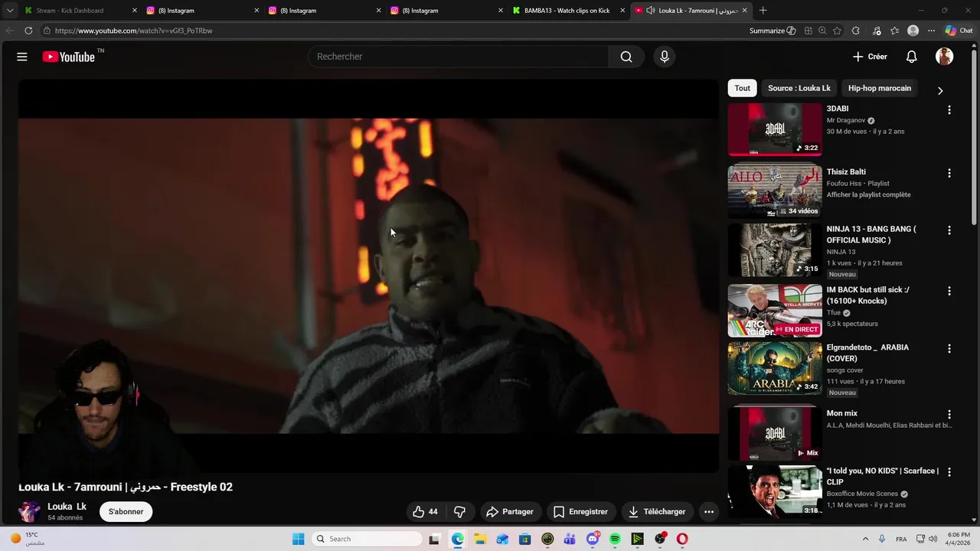The image size is (980, 551).
Task: Switch to BAMBA13 Kick clips tab
Action: click(568, 11)
